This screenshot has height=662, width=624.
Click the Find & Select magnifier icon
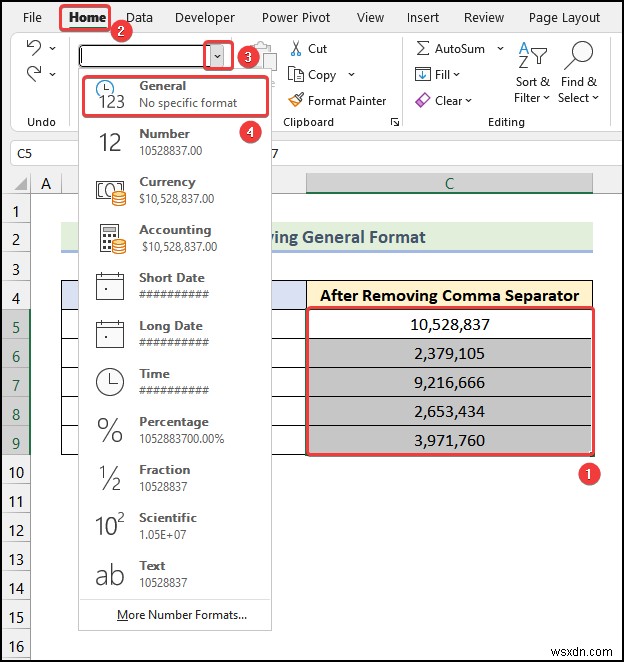coord(578,55)
